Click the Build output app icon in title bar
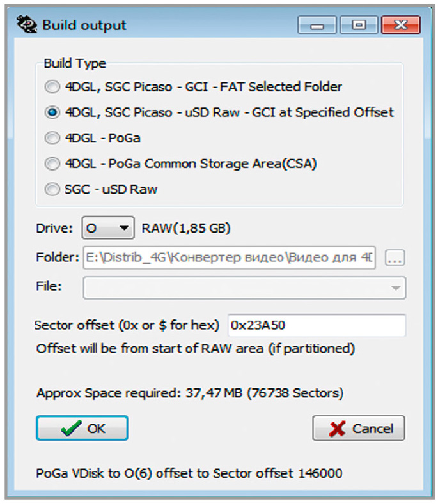Viewport: 438px width, 504px height. point(26,24)
